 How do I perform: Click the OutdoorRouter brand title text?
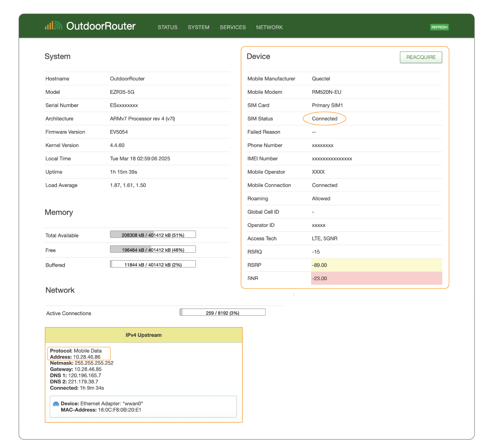[101, 26]
